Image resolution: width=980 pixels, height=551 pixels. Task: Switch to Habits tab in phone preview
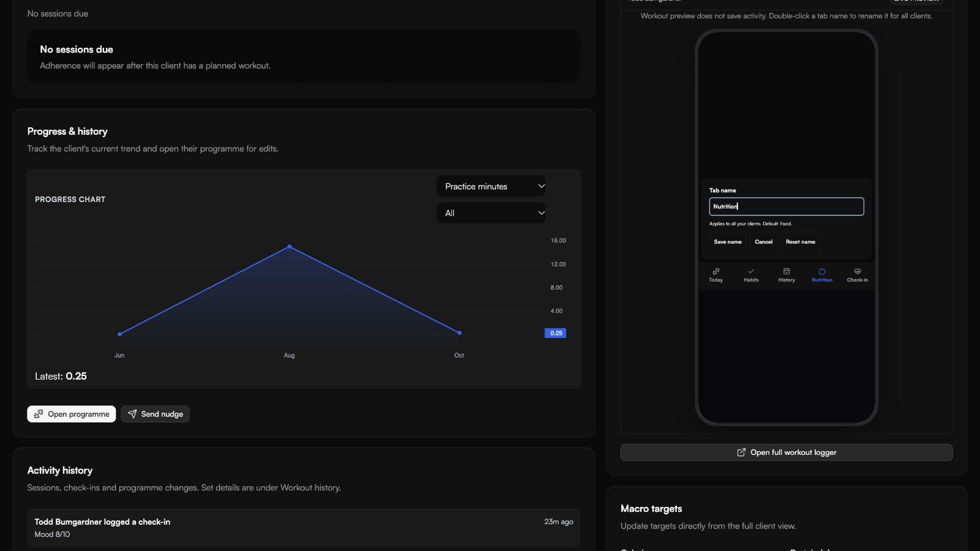(751, 275)
